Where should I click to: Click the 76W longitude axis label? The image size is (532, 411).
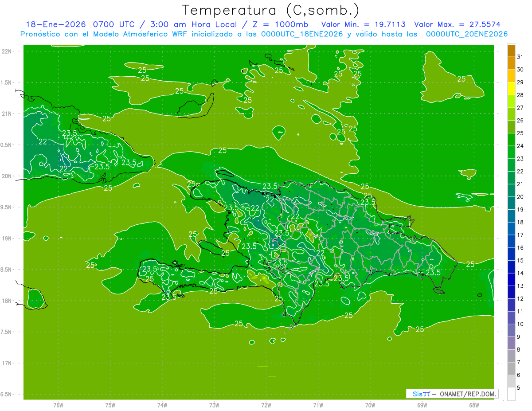pyautogui.click(x=58, y=405)
